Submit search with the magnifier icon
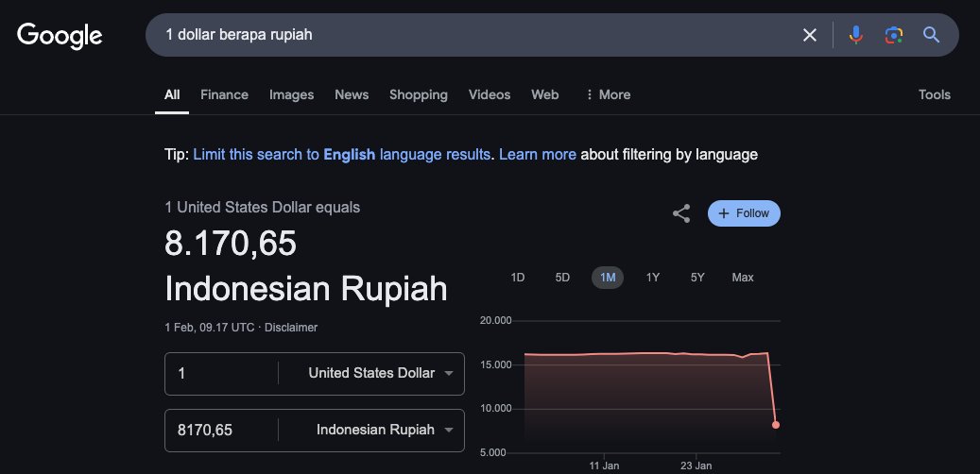This screenshot has height=474, width=980. tap(931, 35)
